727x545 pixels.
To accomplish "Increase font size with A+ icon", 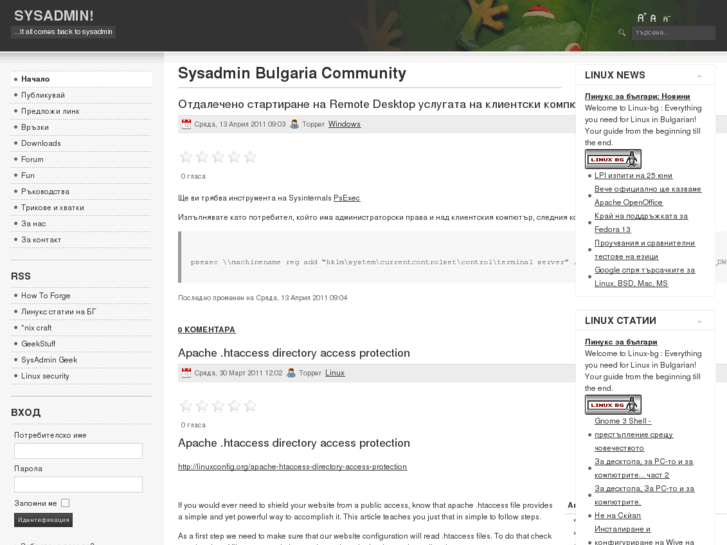I will pyautogui.click(x=641, y=18).
